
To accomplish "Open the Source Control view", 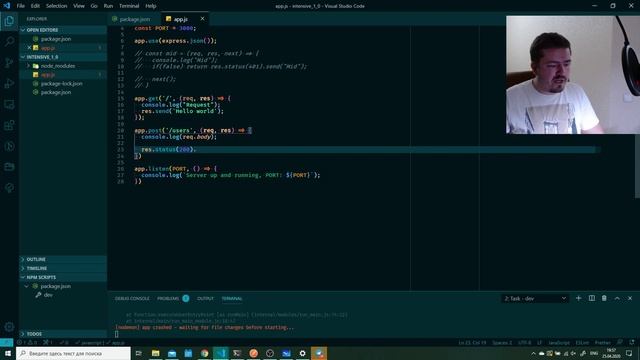I will click(9, 62).
